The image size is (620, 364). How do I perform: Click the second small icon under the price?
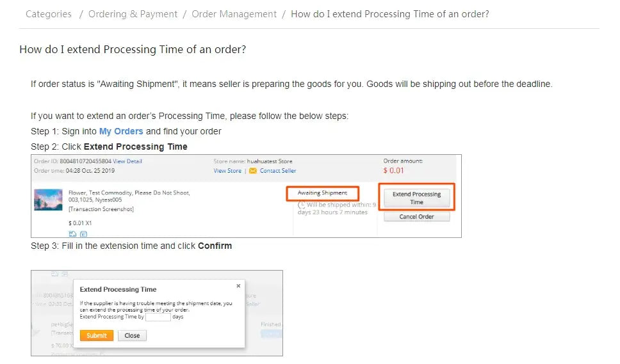pos(83,233)
